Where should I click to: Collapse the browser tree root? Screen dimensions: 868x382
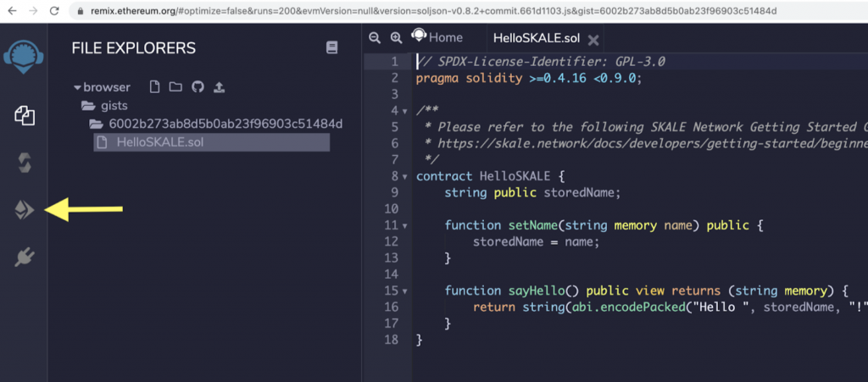point(77,87)
